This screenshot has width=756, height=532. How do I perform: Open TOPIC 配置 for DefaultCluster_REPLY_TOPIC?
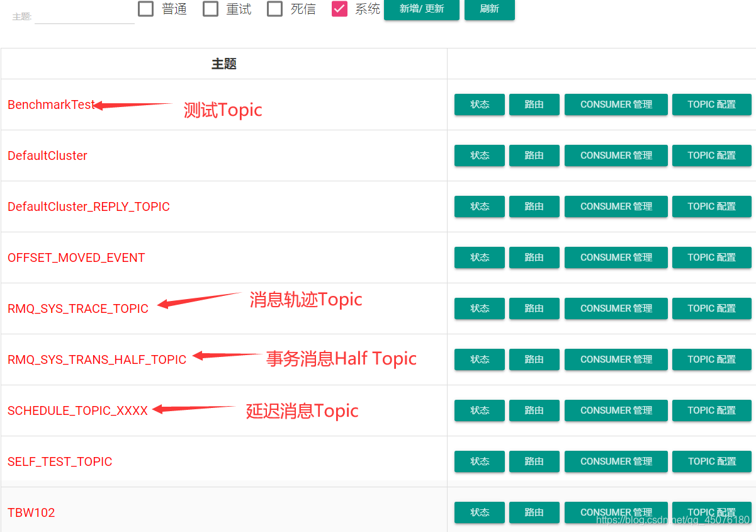tap(712, 207)
